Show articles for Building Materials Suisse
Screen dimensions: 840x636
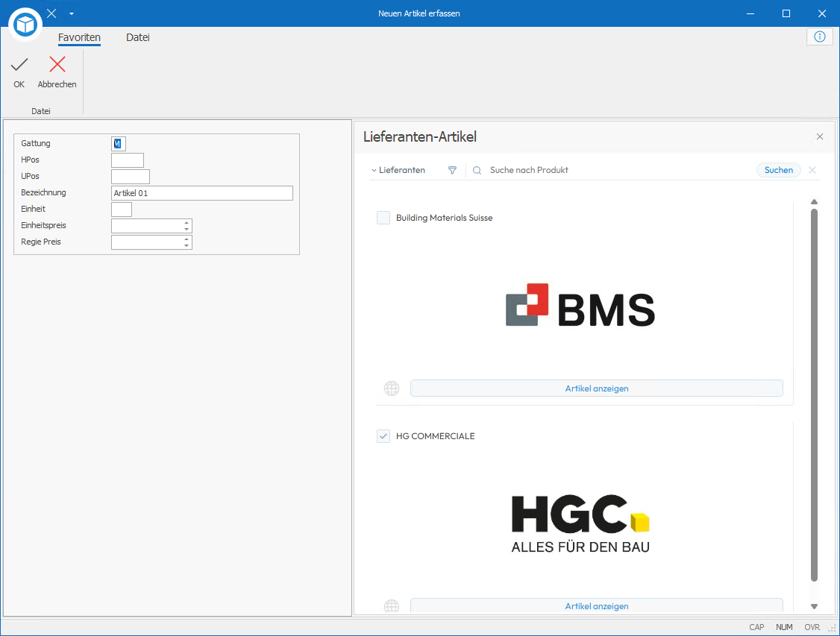(596, 388)
